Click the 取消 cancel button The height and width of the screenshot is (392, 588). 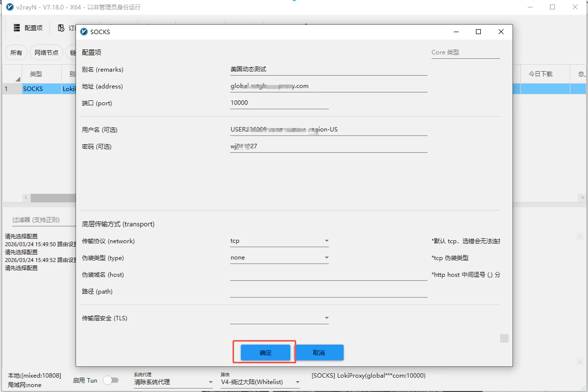[319, 352]
